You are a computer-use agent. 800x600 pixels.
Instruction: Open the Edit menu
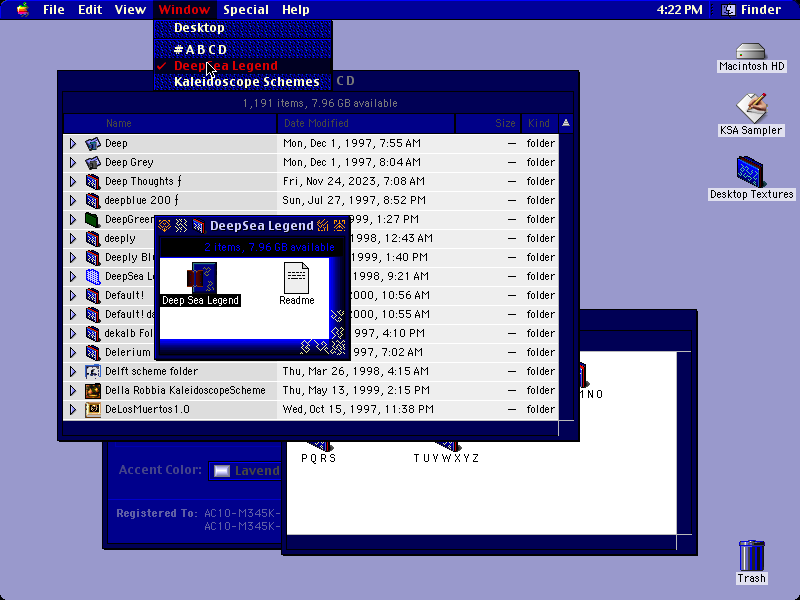point(90,10)
